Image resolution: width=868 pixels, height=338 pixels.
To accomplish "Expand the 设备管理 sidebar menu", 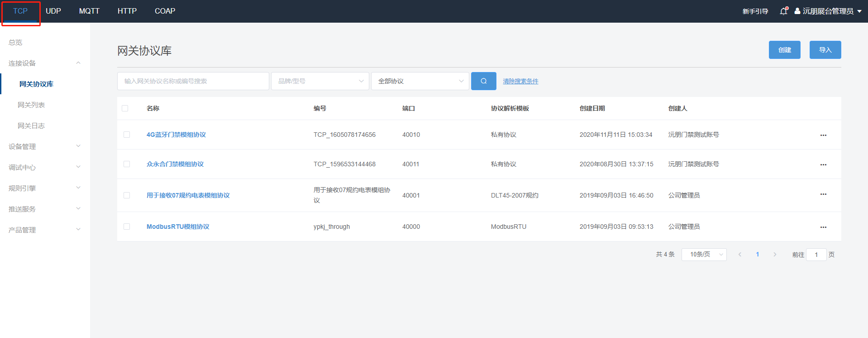I will (x=44, y=146).
